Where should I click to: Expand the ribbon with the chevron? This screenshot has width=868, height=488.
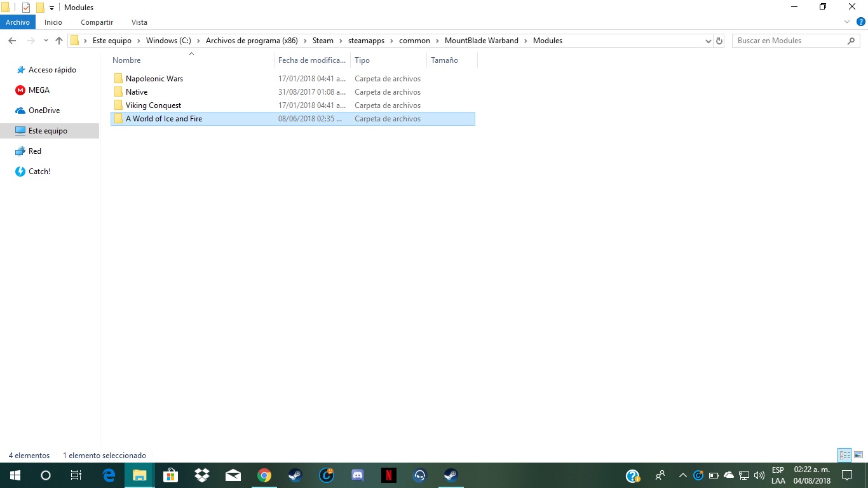(847, 22)
